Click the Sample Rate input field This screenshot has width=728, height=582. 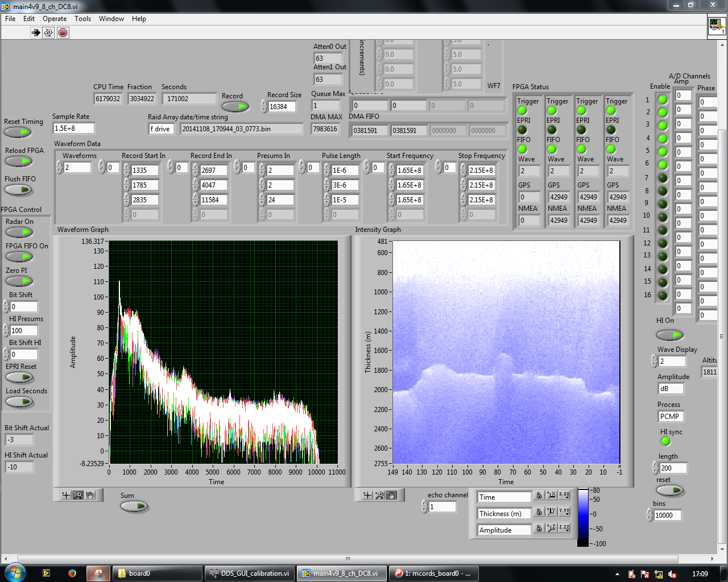point(73,128)
